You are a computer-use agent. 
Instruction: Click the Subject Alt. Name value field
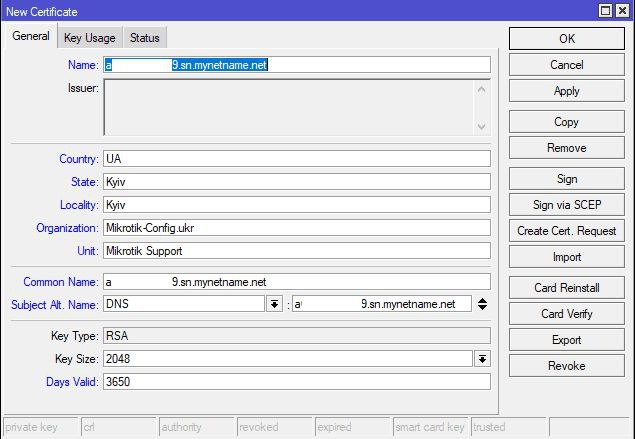click(x=382, y=304)
